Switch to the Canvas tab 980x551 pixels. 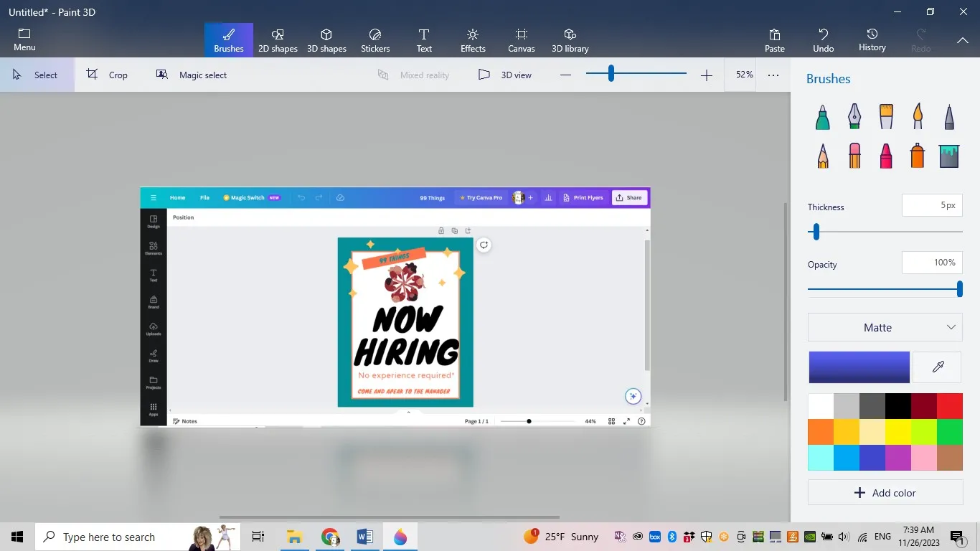coord(521,39)
